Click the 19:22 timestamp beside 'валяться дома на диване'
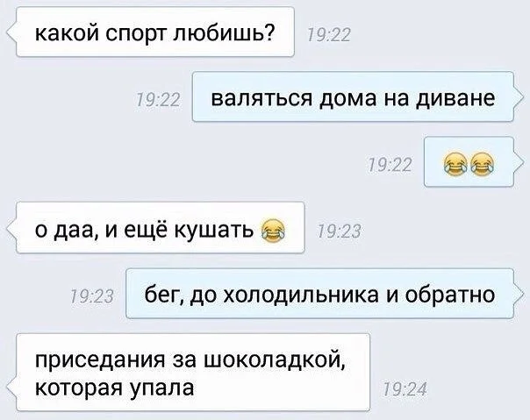 tap(158, 100)
